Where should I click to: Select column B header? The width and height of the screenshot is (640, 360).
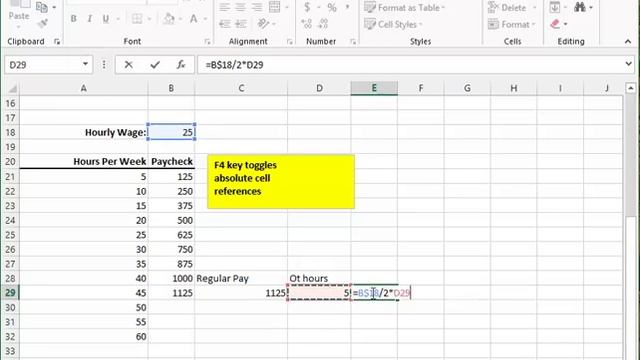pyautogui.click(x=171, y=88)
